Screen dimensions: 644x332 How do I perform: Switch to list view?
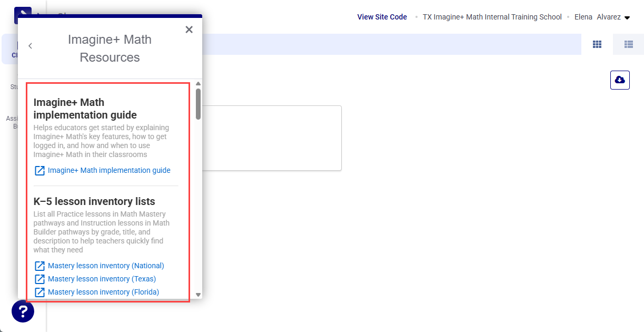(x=628, y=44)
